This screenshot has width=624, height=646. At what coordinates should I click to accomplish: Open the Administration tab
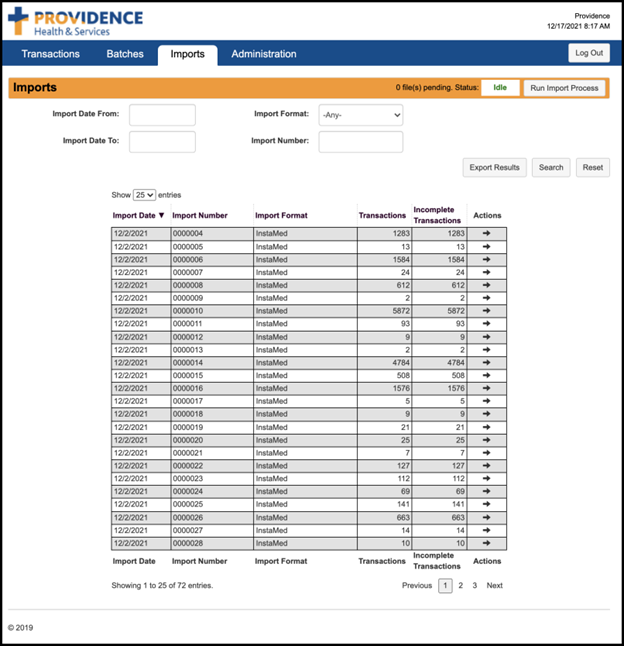click(264, 54)
